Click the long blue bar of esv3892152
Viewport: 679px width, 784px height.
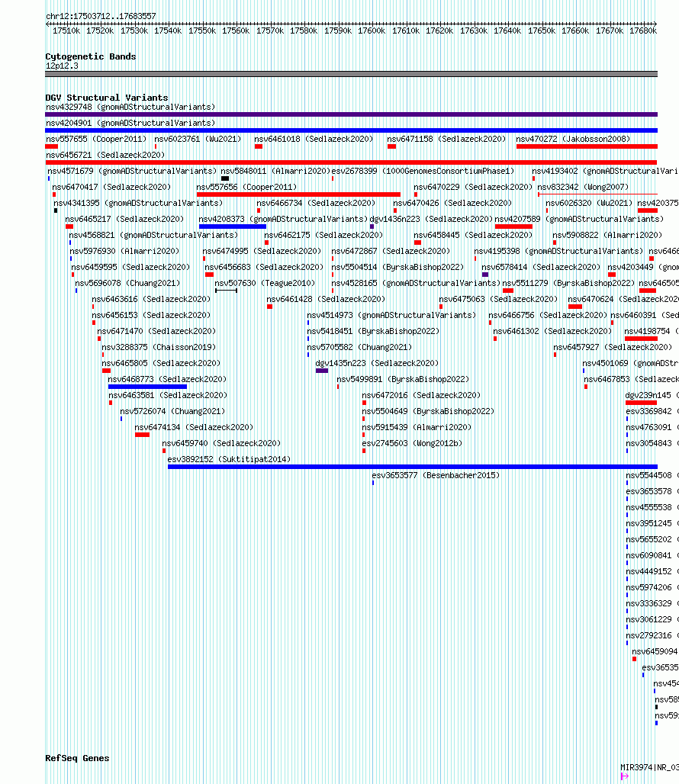coord(413,467)
